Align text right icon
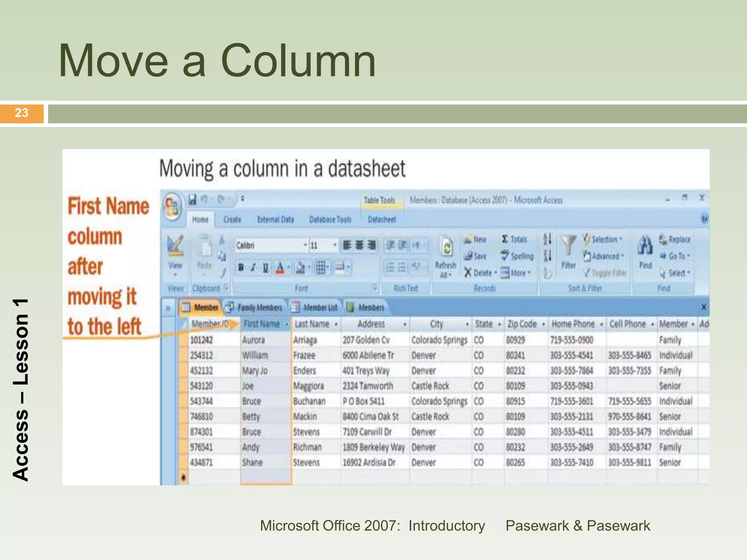 click(372, 245)
